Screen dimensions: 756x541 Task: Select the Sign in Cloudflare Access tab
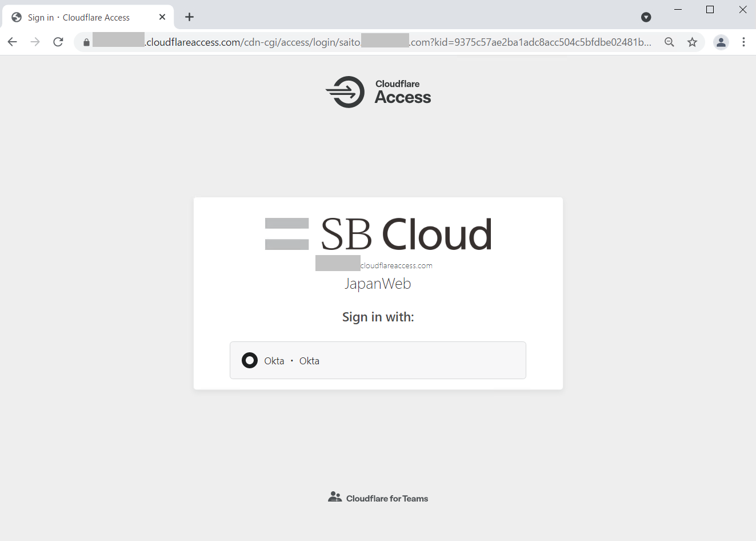(88, 17)
